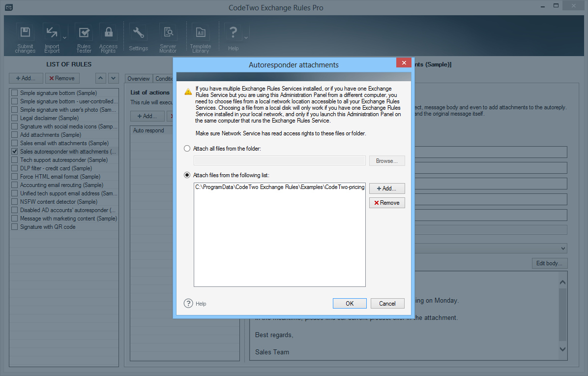588x376 pixels.
Task: Uncheck Sales autoresponder with attachments rule
Action: pos(15,152)
